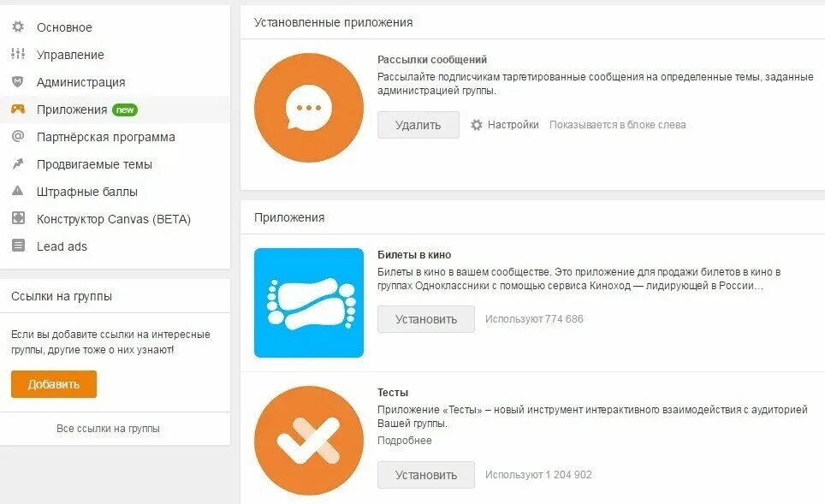Click the Lead ads list icon
The image size is (825, 504).
(x=18, y=246)
